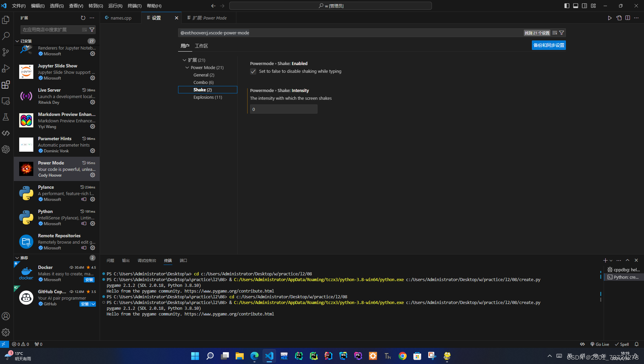Click the shake intensity input field
Image resolution: width=644 pixels, height=364 pixels.
pos(283,109)
